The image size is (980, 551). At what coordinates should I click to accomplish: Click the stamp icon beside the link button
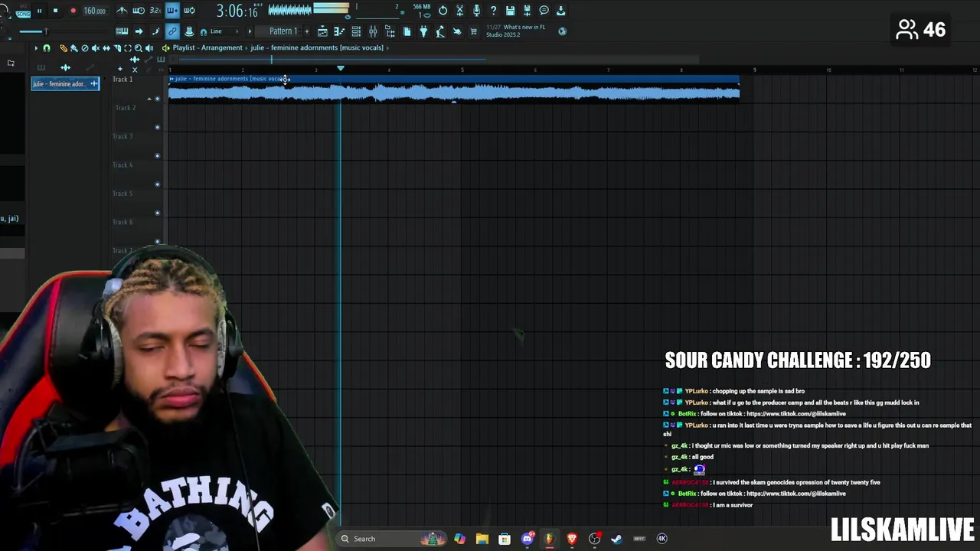[x=189, y=31]
